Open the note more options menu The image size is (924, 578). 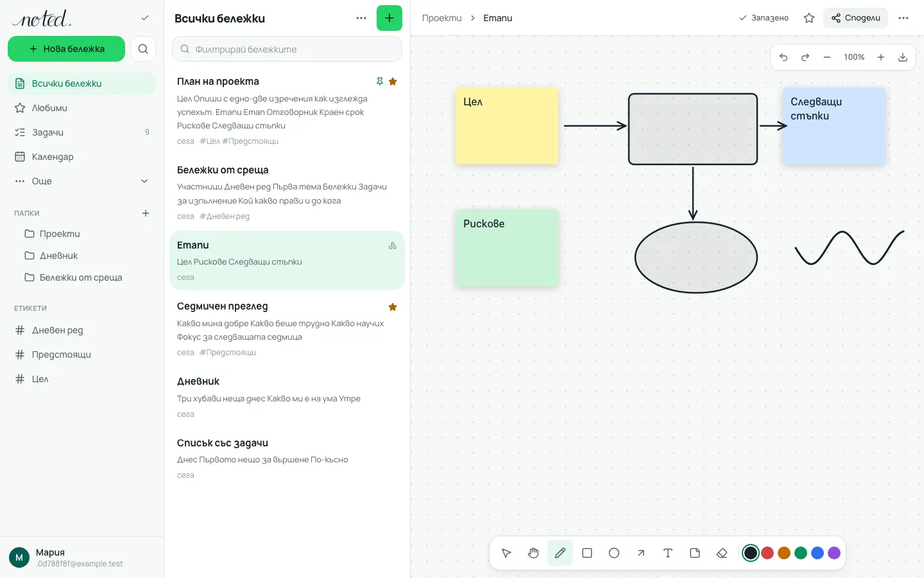click(903, 18)
